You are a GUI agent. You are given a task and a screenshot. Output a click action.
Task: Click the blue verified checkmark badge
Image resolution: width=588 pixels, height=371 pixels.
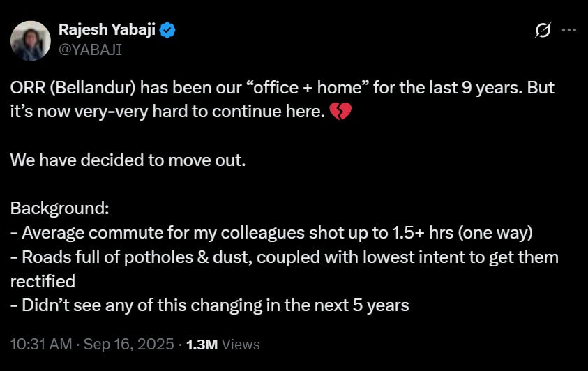point(168,31)
